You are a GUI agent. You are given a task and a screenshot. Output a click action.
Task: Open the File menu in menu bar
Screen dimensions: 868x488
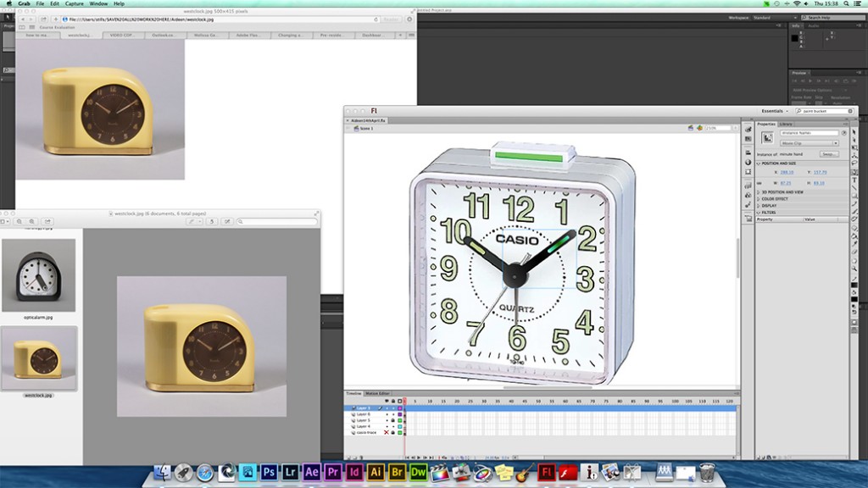[40, 3]
